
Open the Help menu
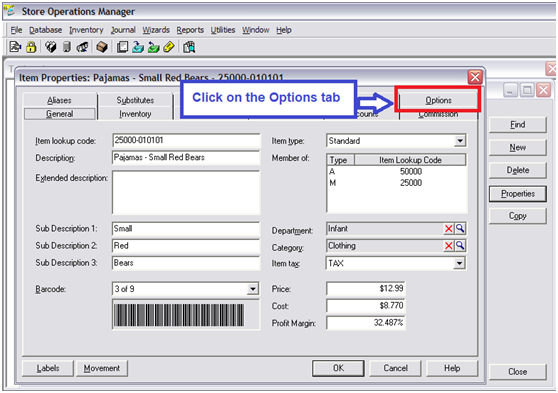pyautogui.click(x=284, y=30)
